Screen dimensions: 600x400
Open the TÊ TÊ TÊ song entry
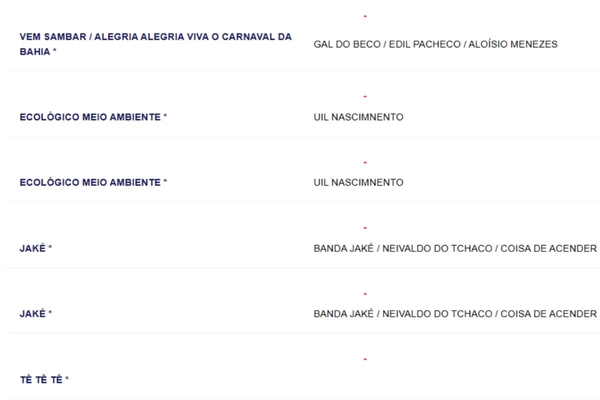pyautogui.click(x=41, y=380)
